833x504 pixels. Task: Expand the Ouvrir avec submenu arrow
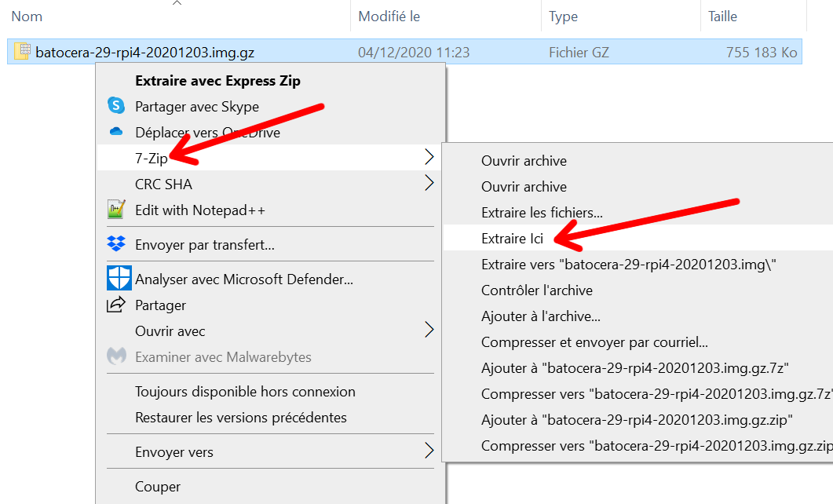point(429,330)
